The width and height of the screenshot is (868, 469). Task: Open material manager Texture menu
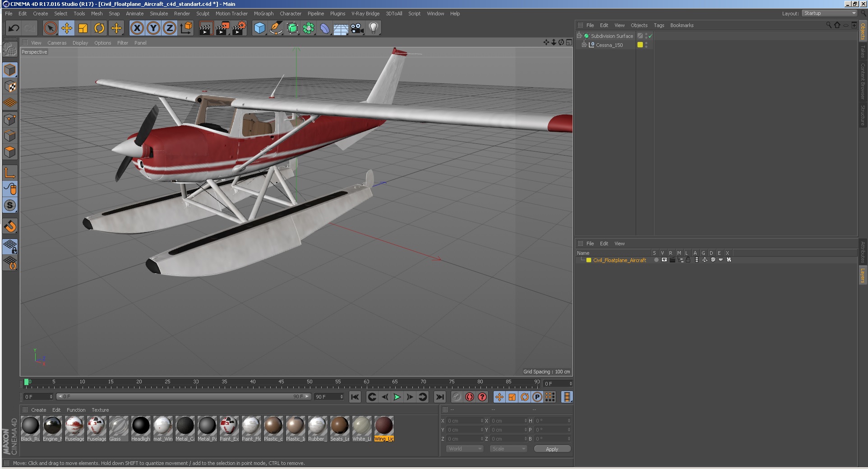[x=100, y=410]
